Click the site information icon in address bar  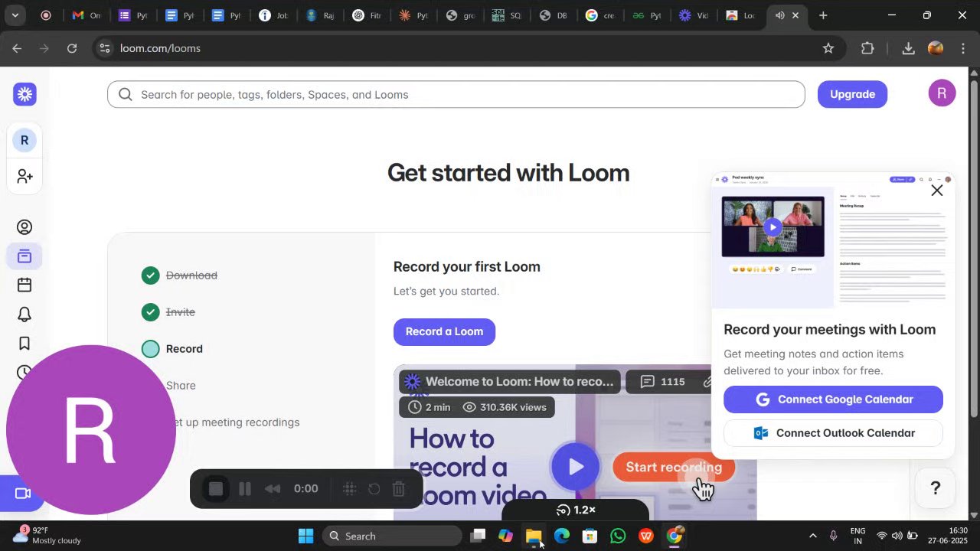[x=106, y=48]
